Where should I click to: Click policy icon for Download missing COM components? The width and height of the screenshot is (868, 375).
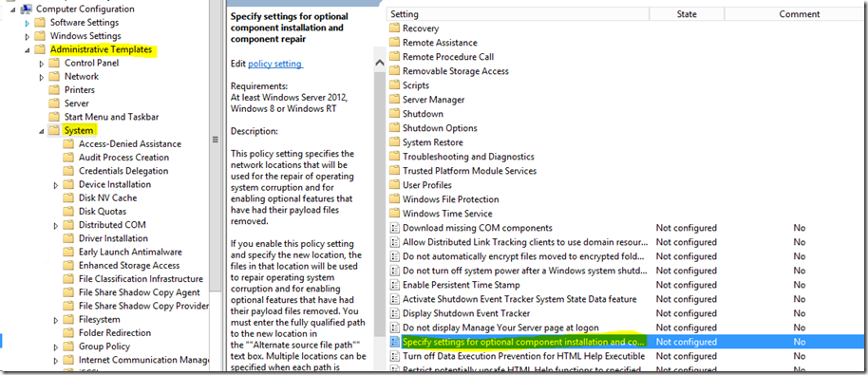[395, 228]
